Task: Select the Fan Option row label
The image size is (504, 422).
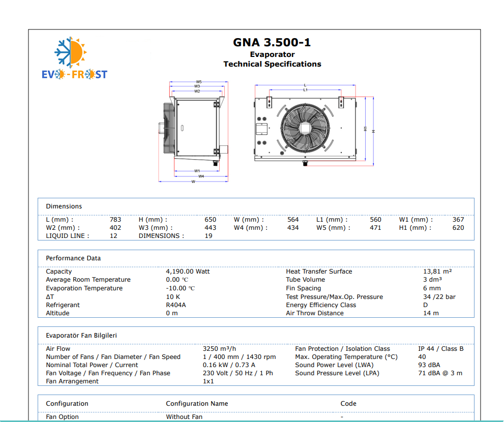Action: coord(63,417)
